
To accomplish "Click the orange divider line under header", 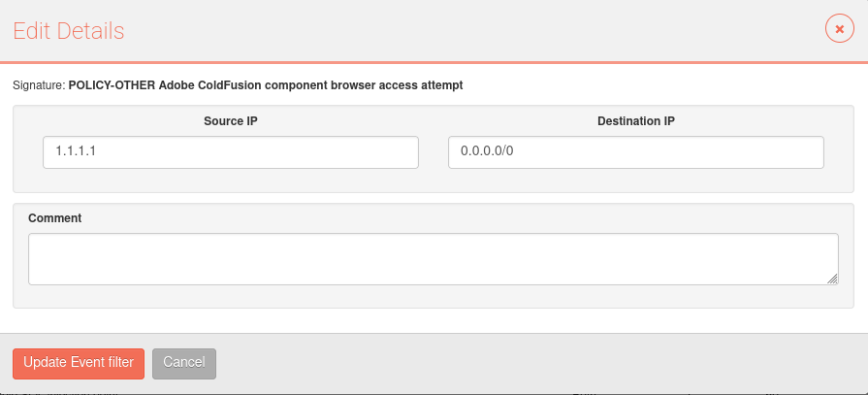I will tap(434, 63).
